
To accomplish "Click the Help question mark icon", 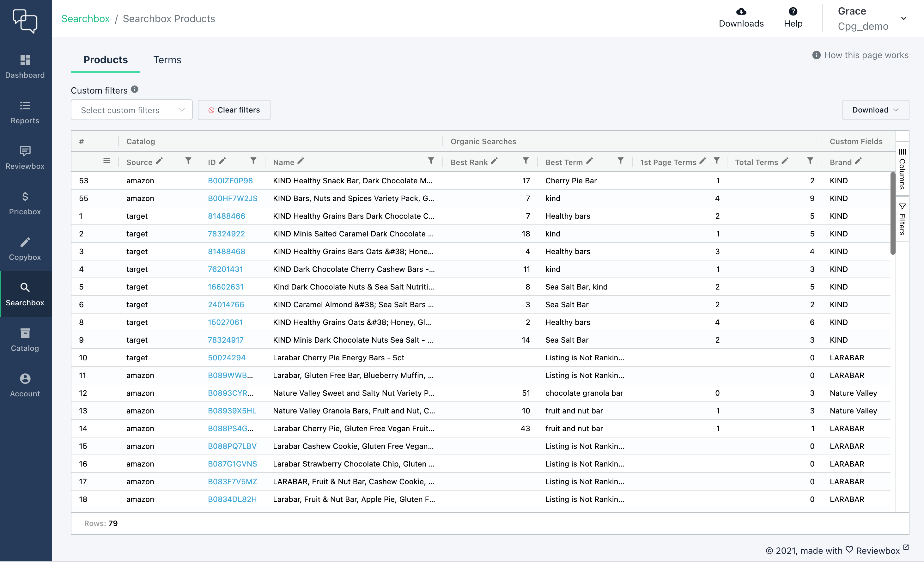I will 793,11.
